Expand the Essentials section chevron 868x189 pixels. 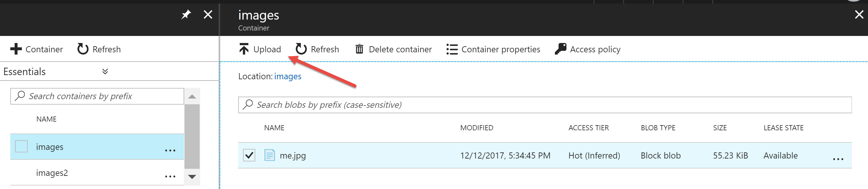[105, 71]
